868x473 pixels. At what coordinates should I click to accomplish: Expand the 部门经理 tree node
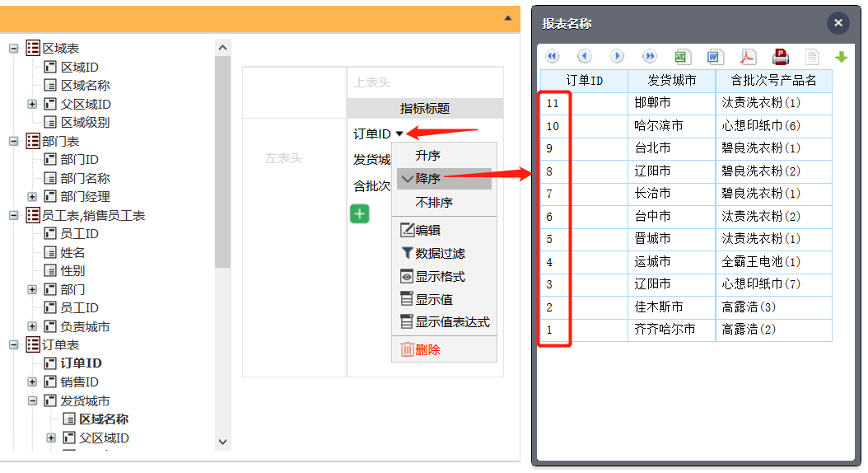tap(32, 197)
